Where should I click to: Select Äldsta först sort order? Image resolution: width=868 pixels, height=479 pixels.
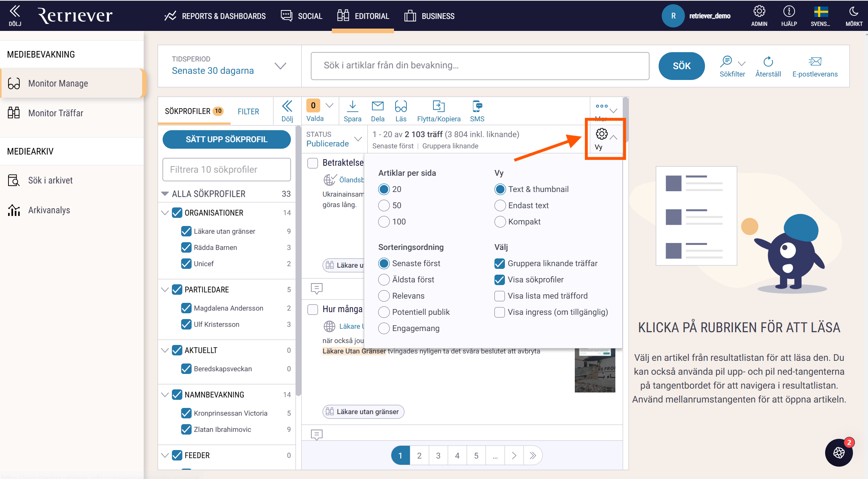[x=384, y=280]
